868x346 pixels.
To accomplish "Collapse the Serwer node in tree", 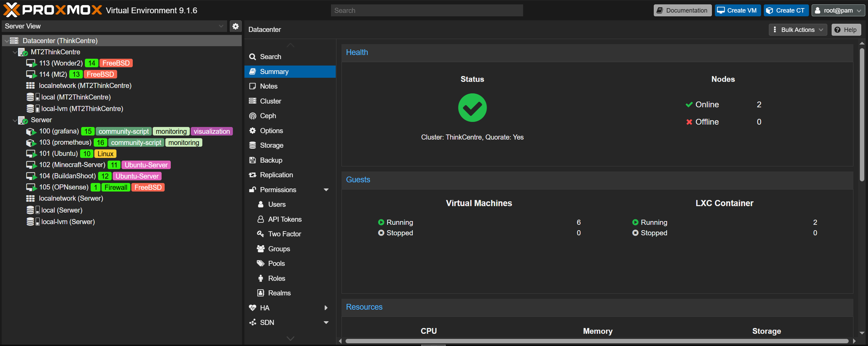I will 15,120.
